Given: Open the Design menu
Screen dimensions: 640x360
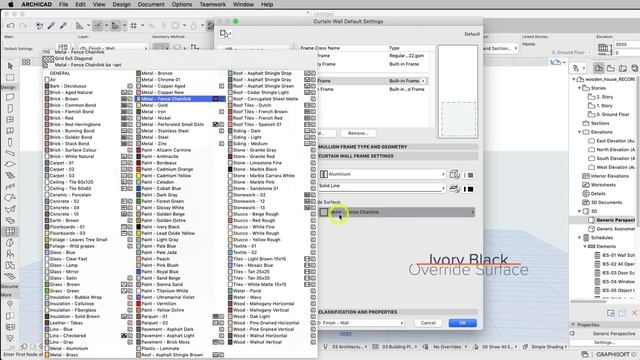Looking at the screenshot, I should point(121,4).
